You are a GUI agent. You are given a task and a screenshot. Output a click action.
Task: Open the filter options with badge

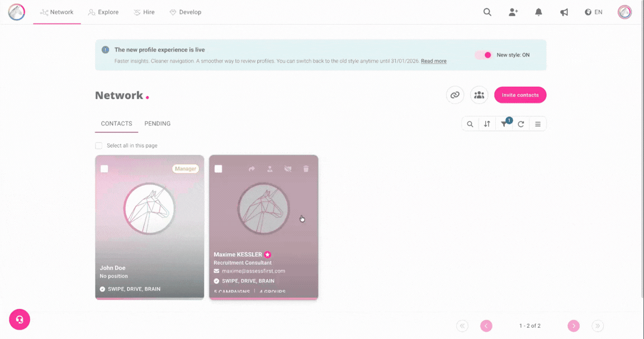[504, 124]
